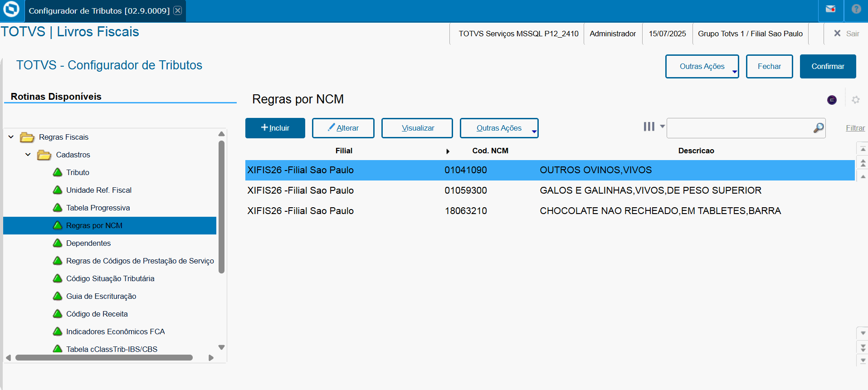868x390 pixels.
Task: Click the TOTVS logo icon
Action: 11,9
